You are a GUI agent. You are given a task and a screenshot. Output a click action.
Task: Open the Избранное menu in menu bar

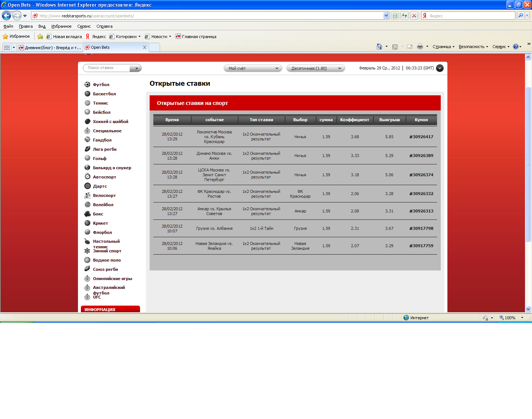[61, 26]
